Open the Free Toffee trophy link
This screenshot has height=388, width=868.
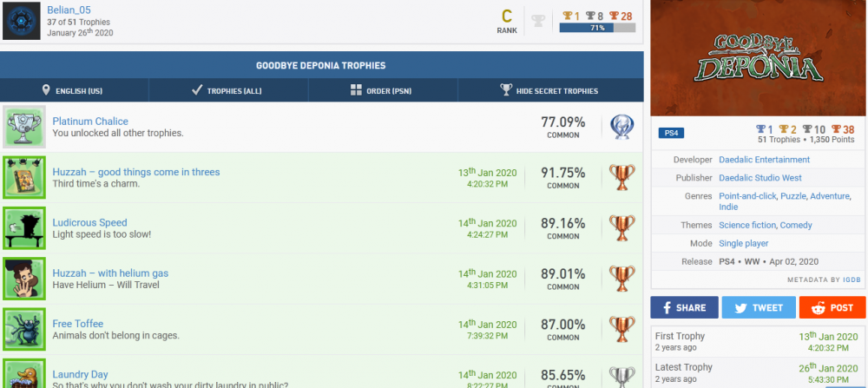[x=78, y=324]
